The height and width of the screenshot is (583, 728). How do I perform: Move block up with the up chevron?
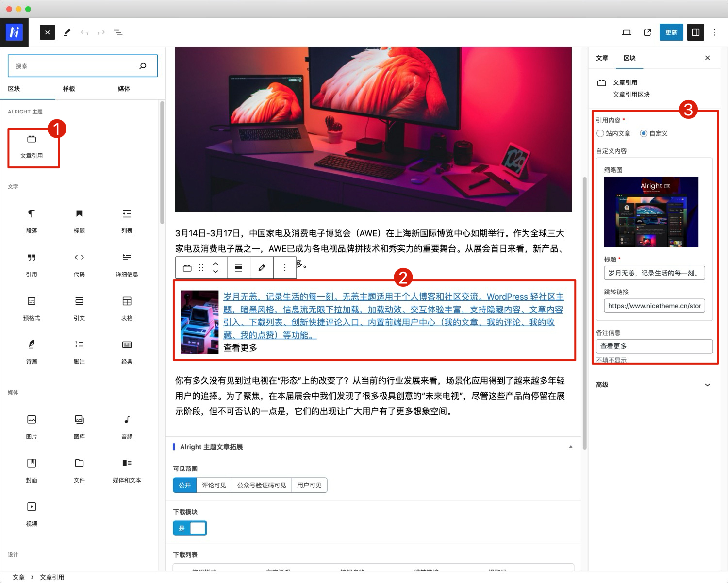point(215,264)
